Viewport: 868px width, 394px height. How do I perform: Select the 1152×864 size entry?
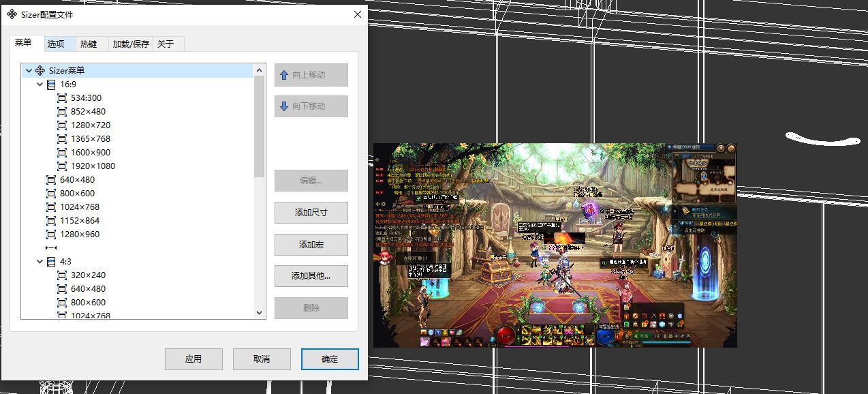(x=80, y=221)
